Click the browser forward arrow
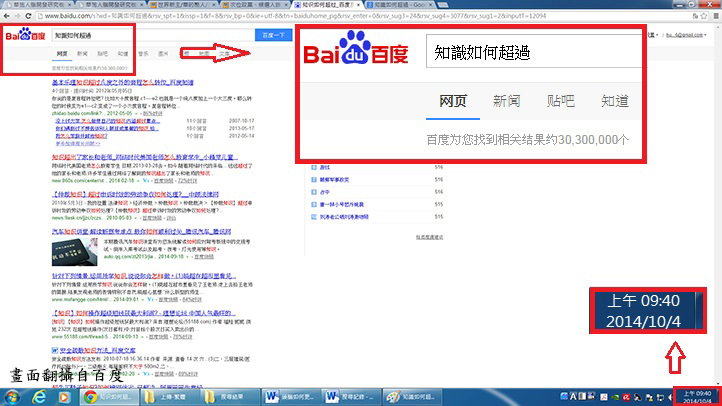This screenshot has width=722, height=406. coord(17,16)
